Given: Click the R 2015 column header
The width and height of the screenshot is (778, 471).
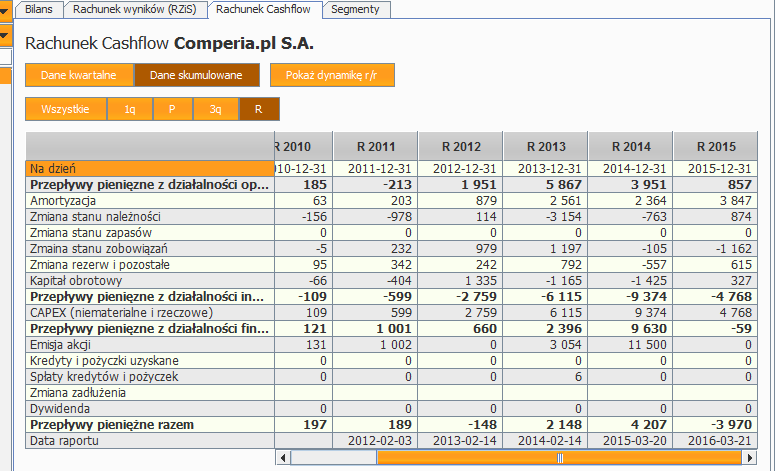Looking at the screenshot, I should [715, 146].
